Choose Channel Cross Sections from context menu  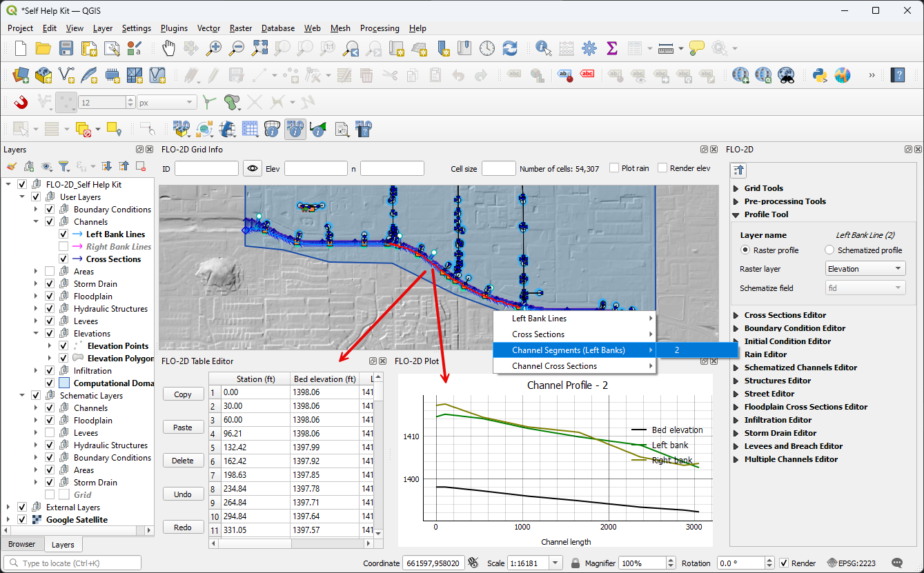point(554,366)
